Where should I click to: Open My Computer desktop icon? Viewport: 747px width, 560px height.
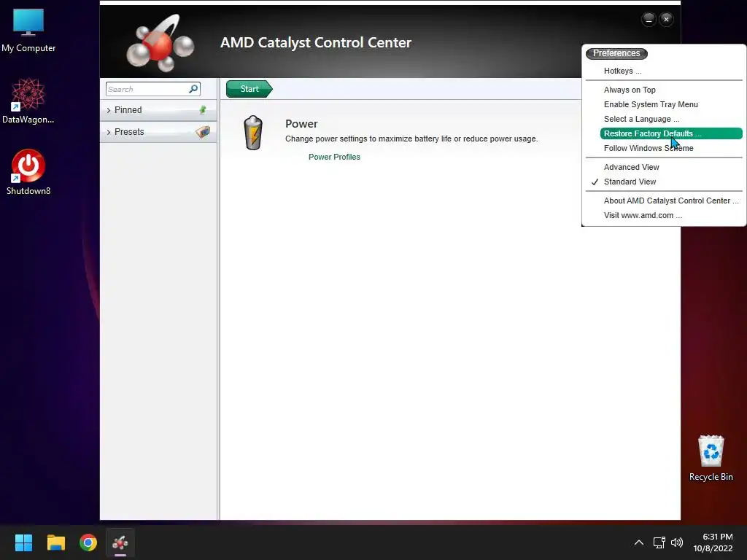point(28,31)
